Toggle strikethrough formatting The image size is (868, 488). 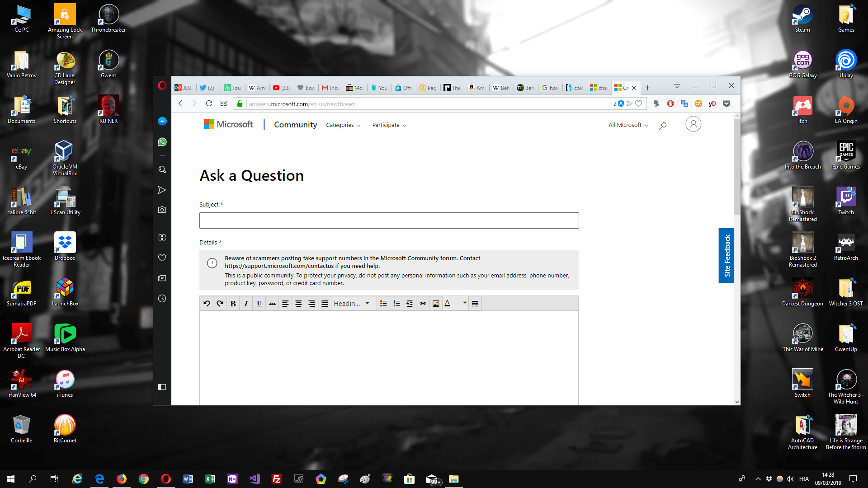point(272,303)
